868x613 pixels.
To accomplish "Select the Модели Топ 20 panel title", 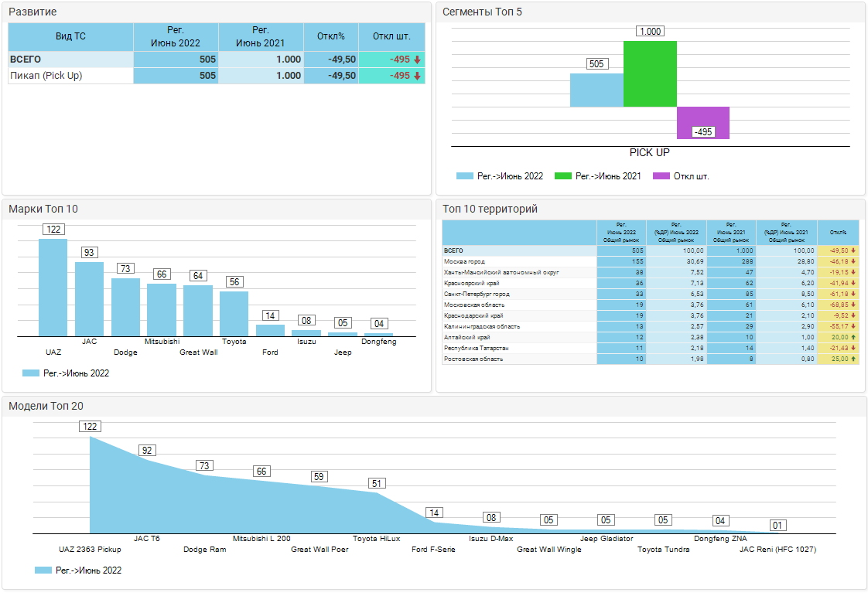I will [x=46, y=407].
